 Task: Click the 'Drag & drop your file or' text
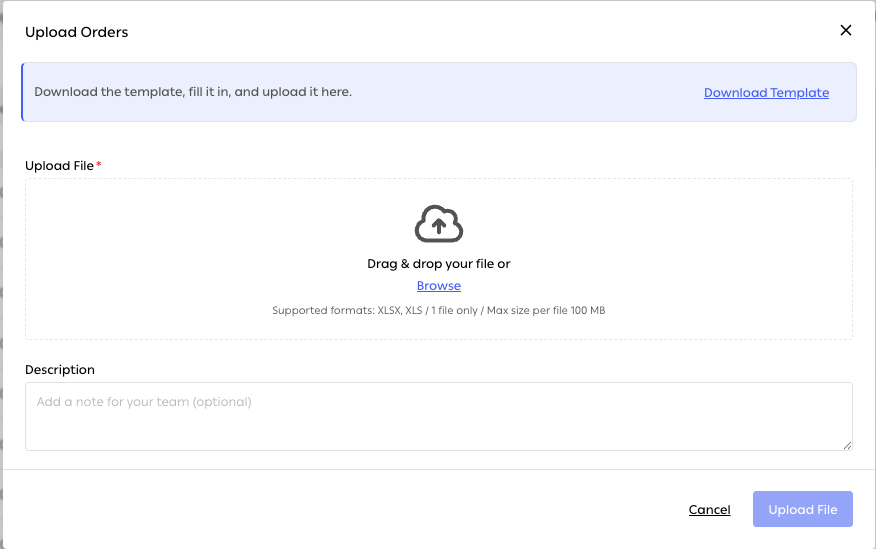coord(439,264)
